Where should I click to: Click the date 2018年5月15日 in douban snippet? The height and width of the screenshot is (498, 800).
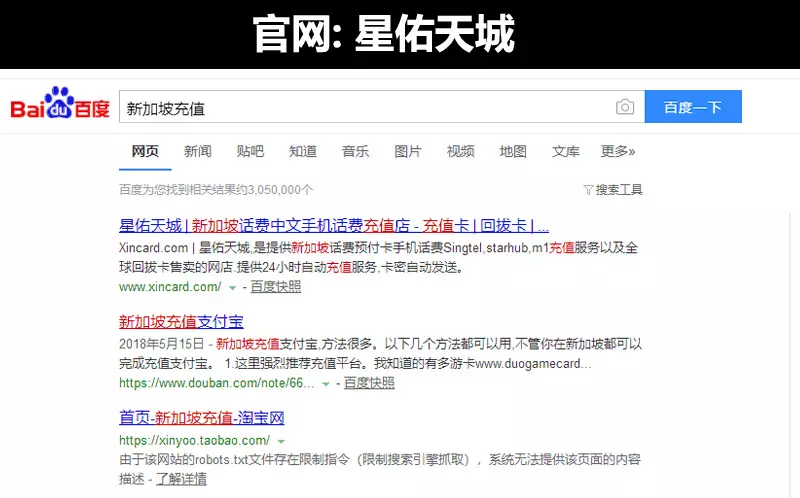(x=161, y=344)
